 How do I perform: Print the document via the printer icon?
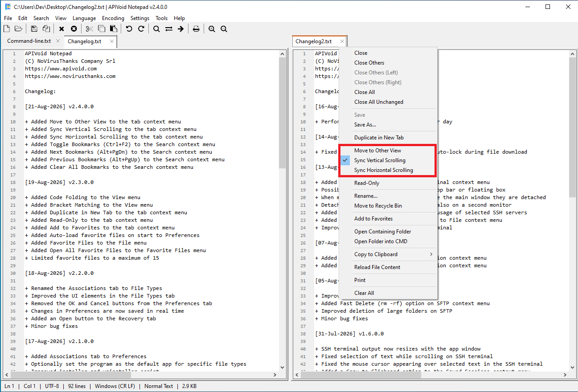[196, 29]
